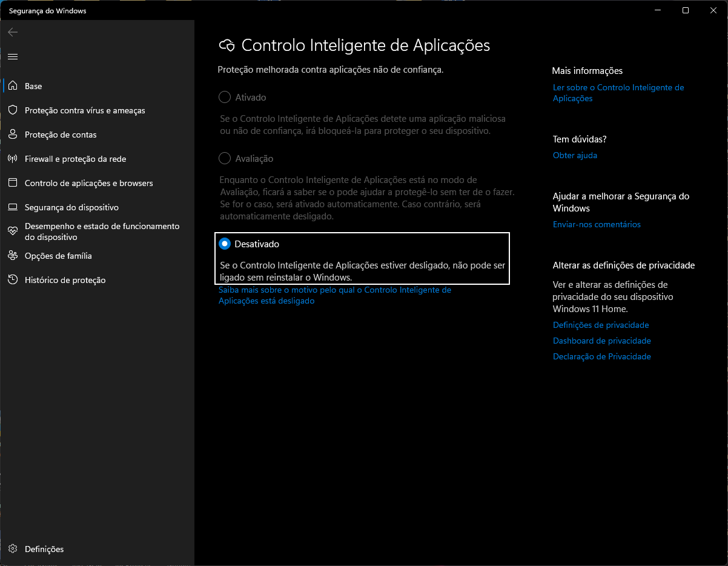Viewport: 728px width, 566px height.
Task: Click Saiba mais sobre o motivo link
Action: [x=335, y=295]
